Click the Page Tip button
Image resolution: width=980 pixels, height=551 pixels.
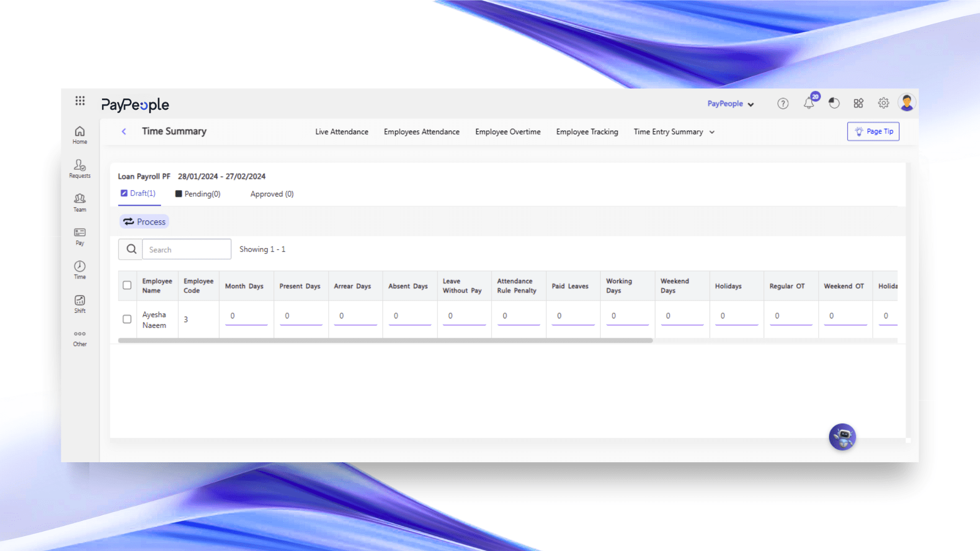873,131
